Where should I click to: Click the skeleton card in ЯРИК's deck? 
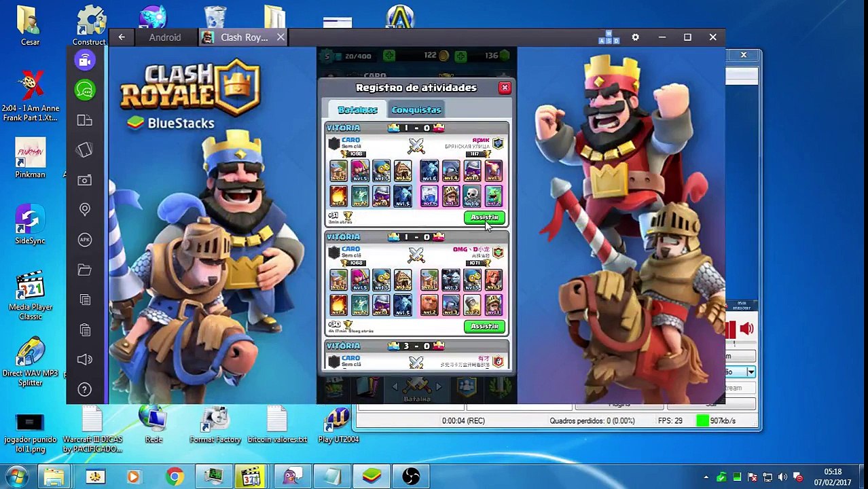tap(472, 196)
